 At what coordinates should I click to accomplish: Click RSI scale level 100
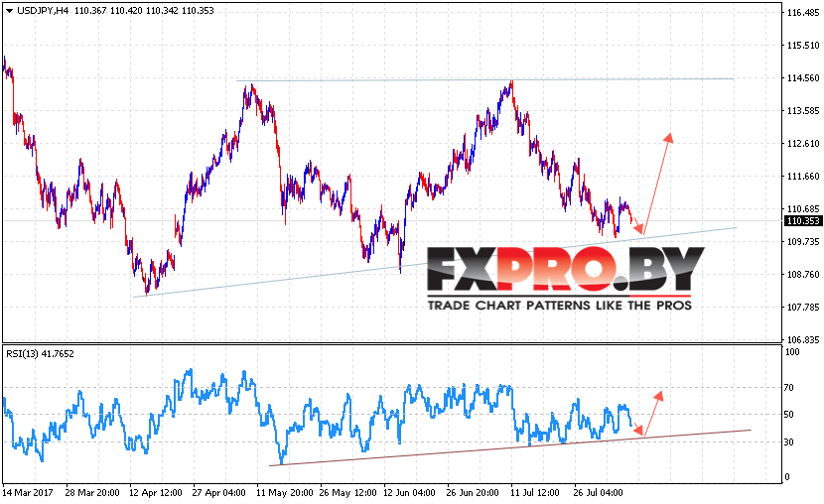pos(792,352)
